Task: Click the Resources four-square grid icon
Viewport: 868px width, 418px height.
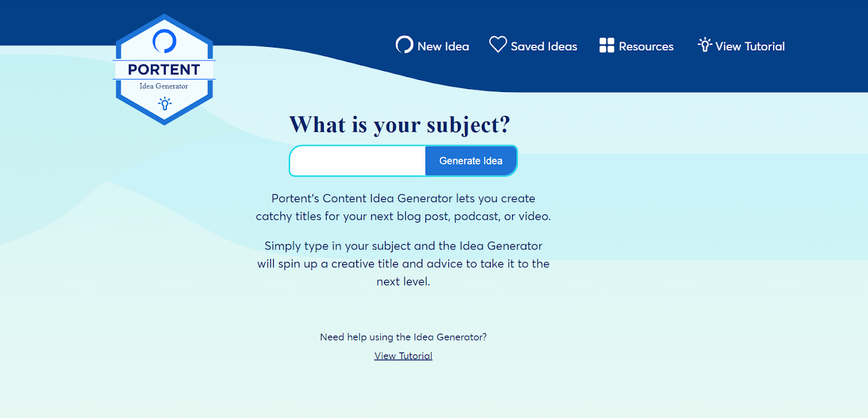Action: coord(607,46)
